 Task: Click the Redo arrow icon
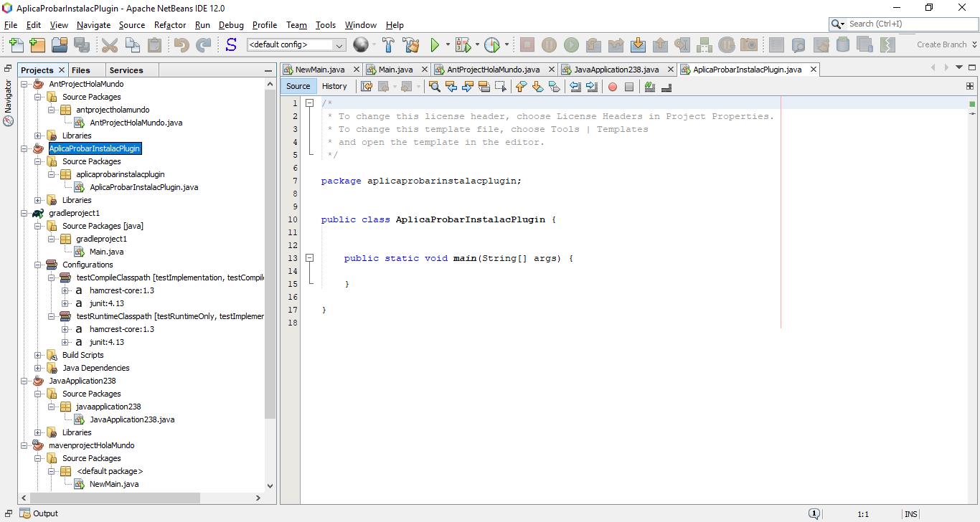pyautogui.click(x=204, y=44)
